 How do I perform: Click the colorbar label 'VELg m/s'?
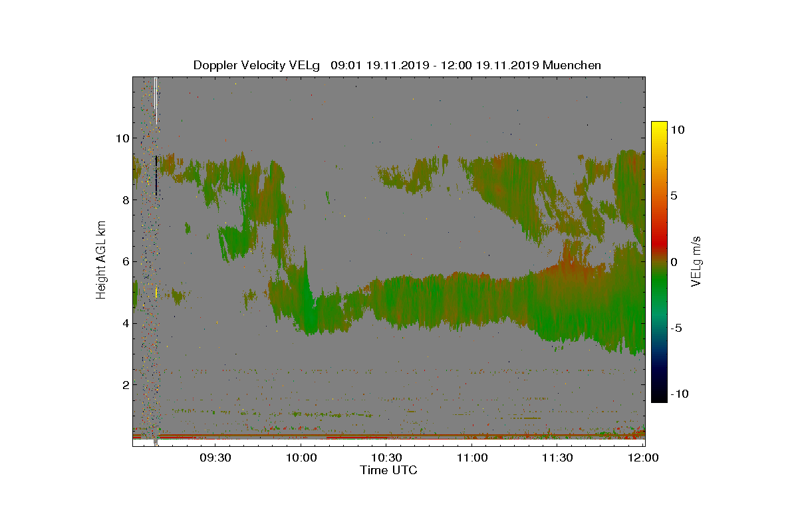click(x=696, y=261)
